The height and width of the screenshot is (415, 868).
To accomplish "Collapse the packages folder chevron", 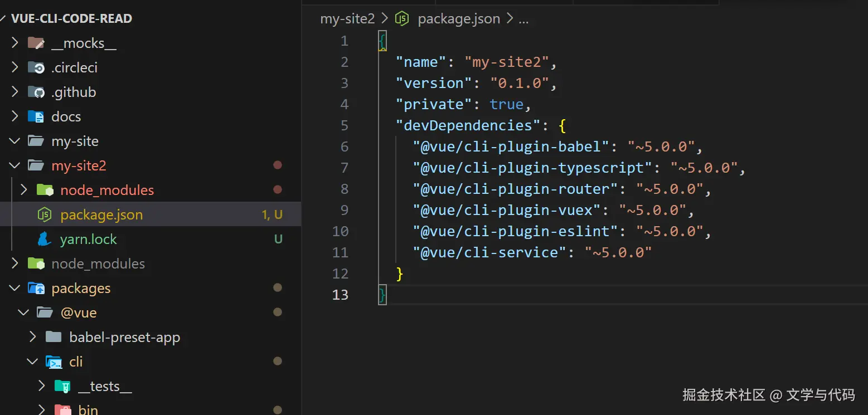I will pos(15,288).
